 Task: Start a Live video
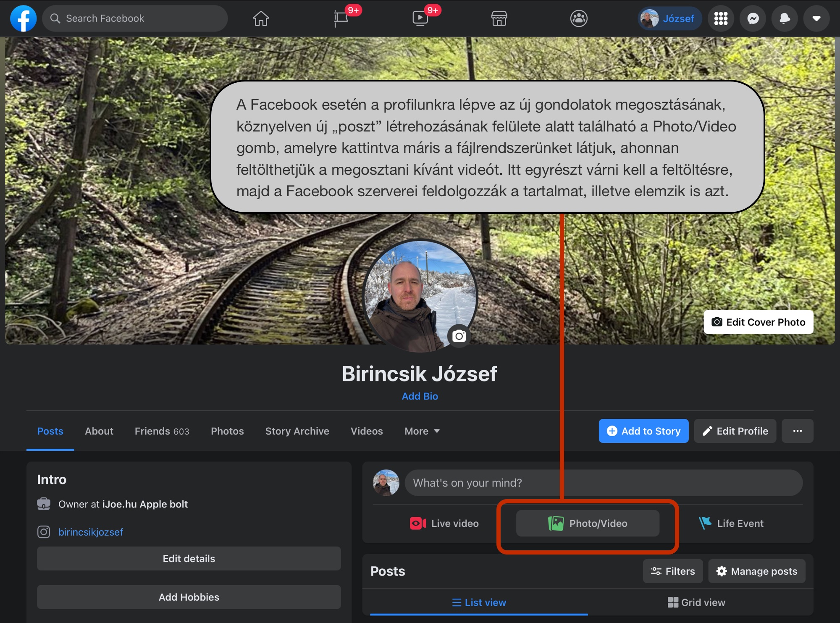click(x=444, y=523)
